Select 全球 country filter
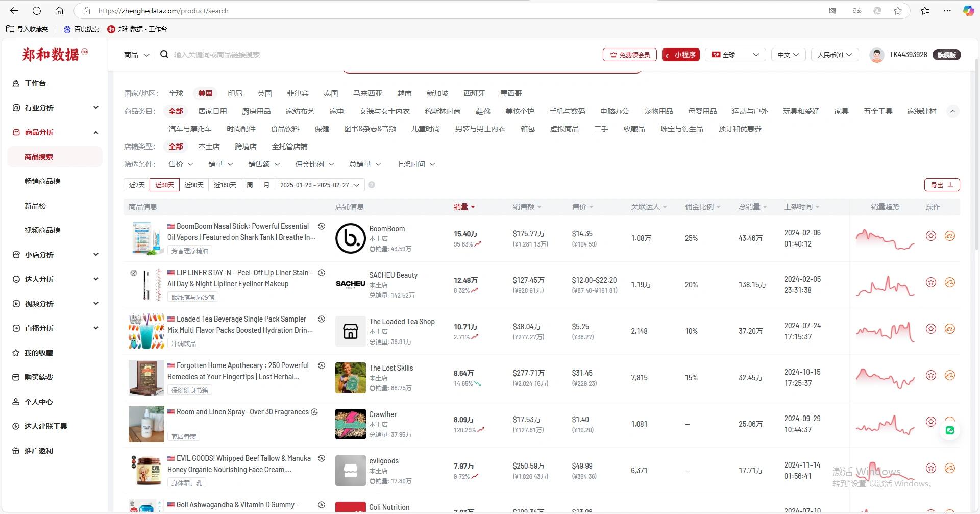This screenshot has height=514, width=980. click(x=176, y=93)
